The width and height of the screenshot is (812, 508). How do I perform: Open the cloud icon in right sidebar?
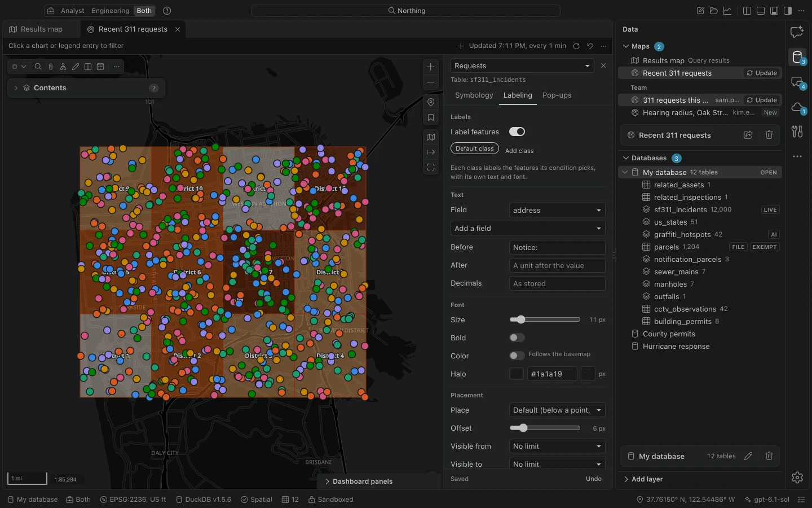click(x=797, y=107)
